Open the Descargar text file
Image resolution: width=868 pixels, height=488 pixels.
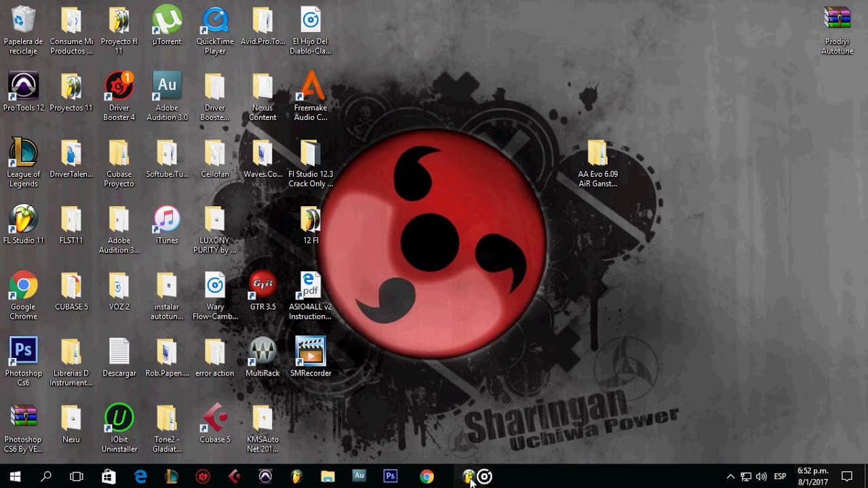(x=119, y=358)
